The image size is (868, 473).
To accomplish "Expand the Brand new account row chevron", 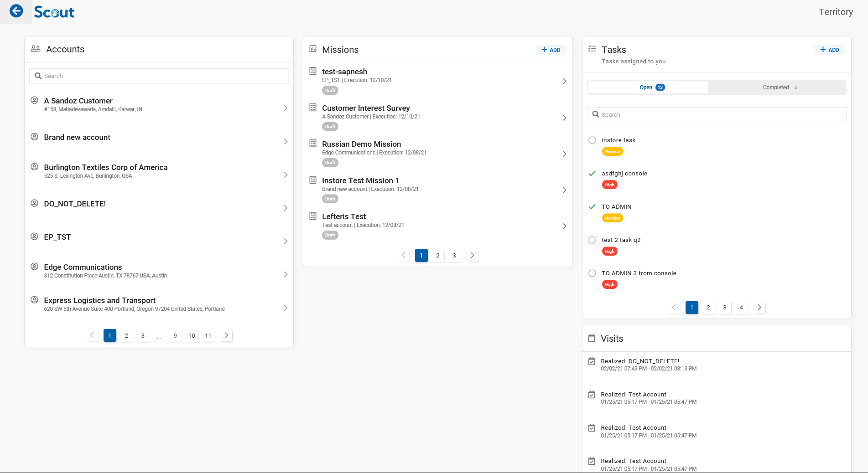I will pyautogui.click(x=286, y=142).
